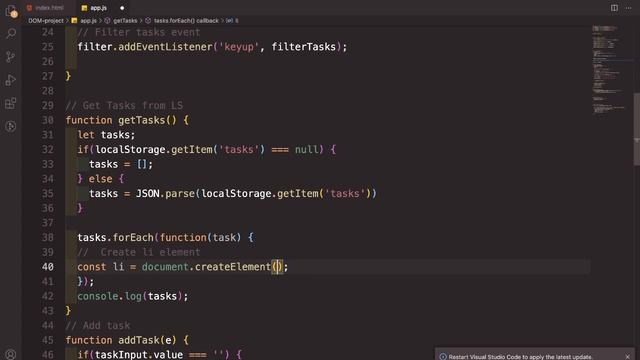This screenshot has height=360, width=640.
Task: Open the Run and Debug view
Action: click(11, 80)
